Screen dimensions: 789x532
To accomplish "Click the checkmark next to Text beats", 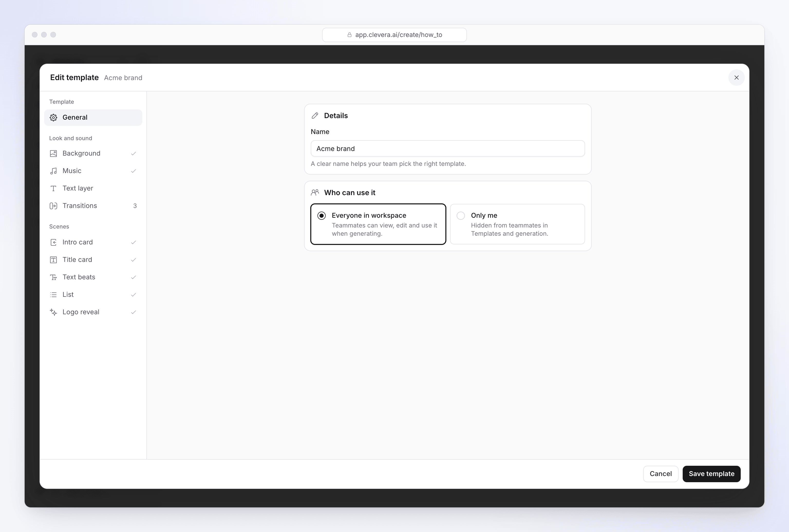I will 133,277.
